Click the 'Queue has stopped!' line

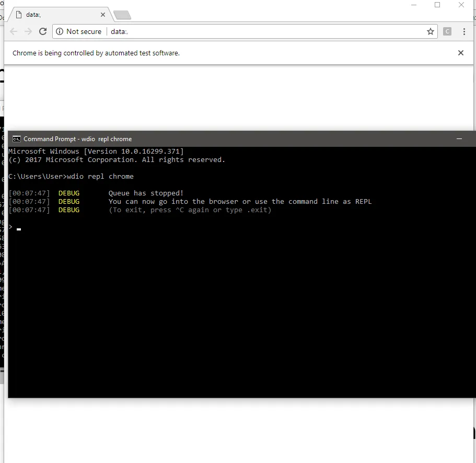click(146, 193)
